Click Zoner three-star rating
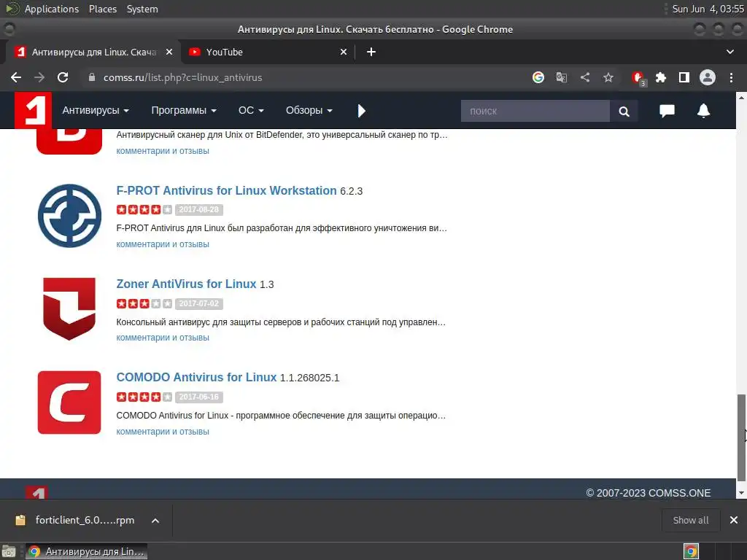Image resolution: width=747 pixels, height=560 pixels. tap(144, 303)
